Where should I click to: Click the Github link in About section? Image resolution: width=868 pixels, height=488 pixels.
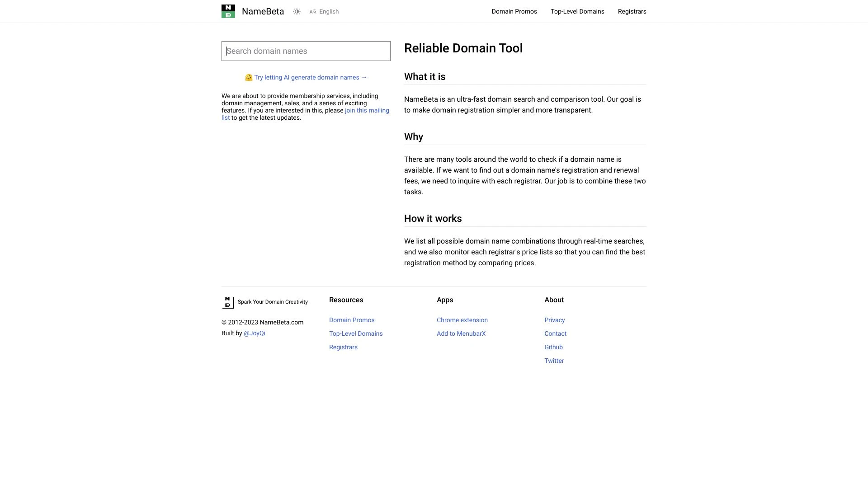pos(553,347)
